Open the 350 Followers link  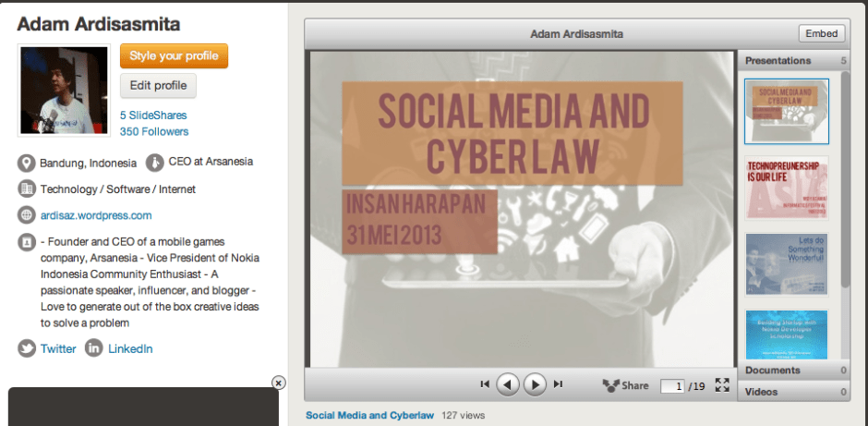pos(154,131)
